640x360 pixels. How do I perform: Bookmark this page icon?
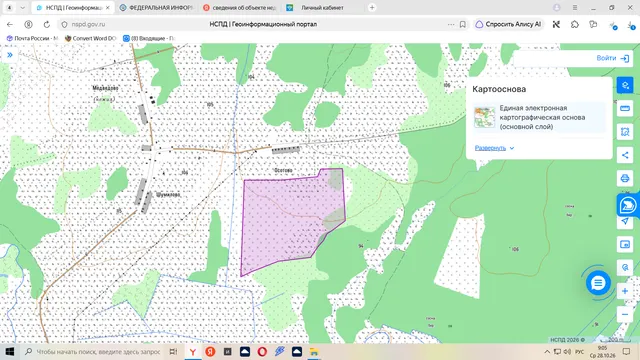pos(462,24)
